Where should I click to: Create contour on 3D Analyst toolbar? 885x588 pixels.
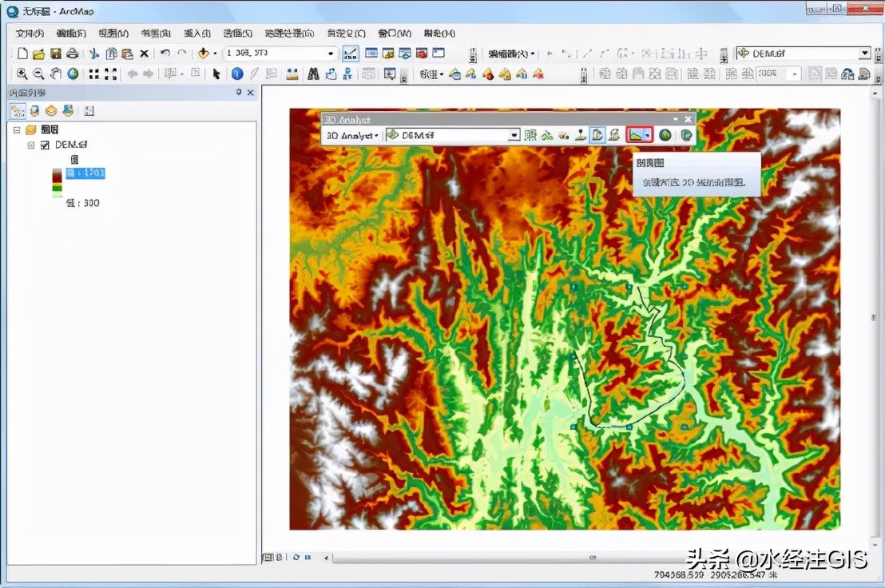530,136
